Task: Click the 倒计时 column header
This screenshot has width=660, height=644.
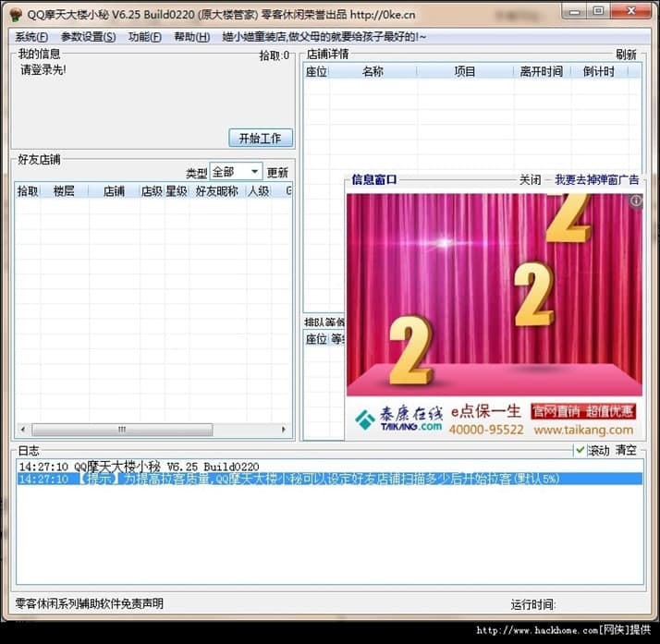Action: [x=599, y=71]
